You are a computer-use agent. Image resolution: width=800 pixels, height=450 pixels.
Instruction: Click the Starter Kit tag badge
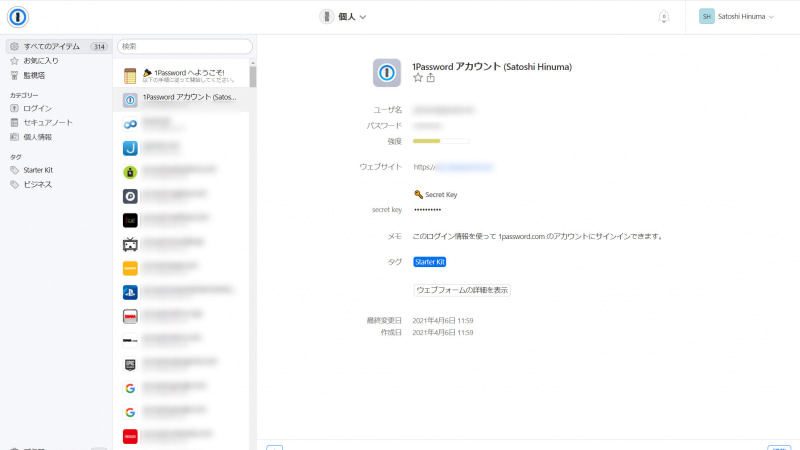(x=430, y=262)
